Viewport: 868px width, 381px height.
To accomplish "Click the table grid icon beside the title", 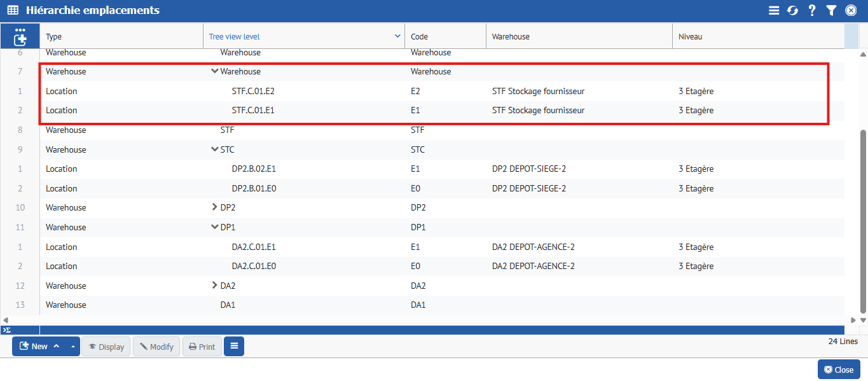I will (x=13, y=10).
